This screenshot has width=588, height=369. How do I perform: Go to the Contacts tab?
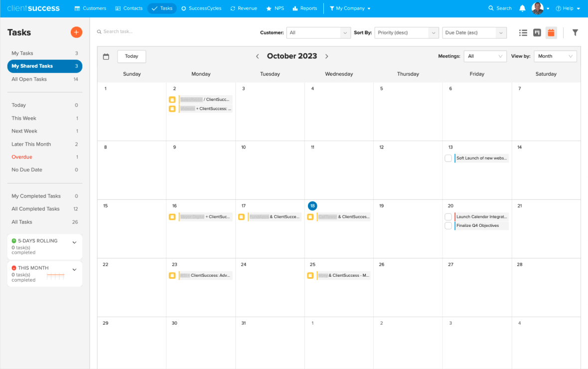[129, 8]
